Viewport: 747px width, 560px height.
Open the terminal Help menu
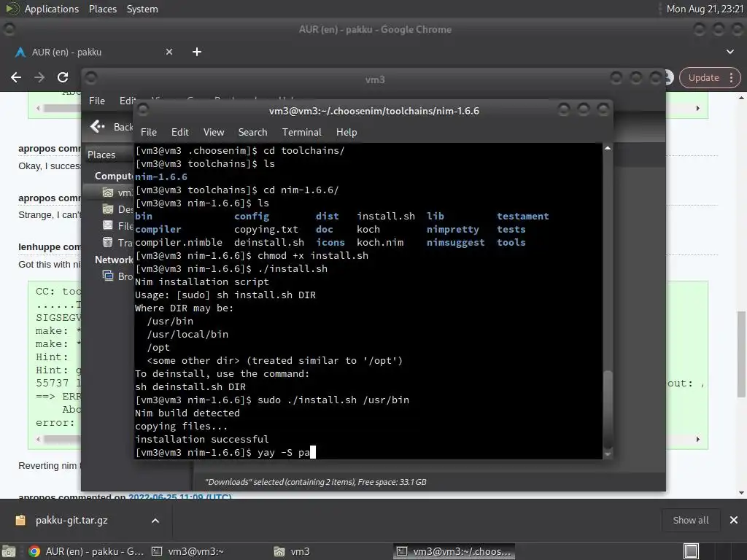(347, 133)
